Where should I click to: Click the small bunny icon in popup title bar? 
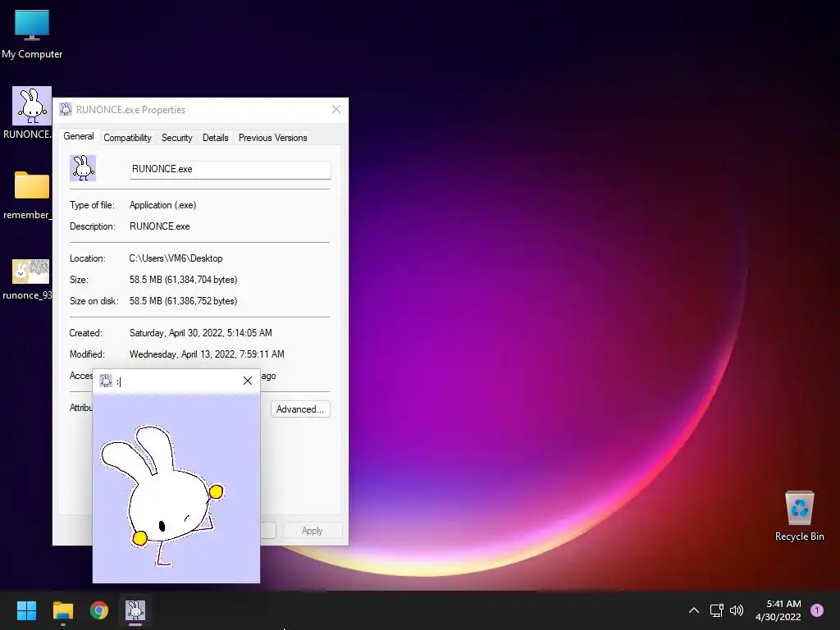[x=106, y=381]
